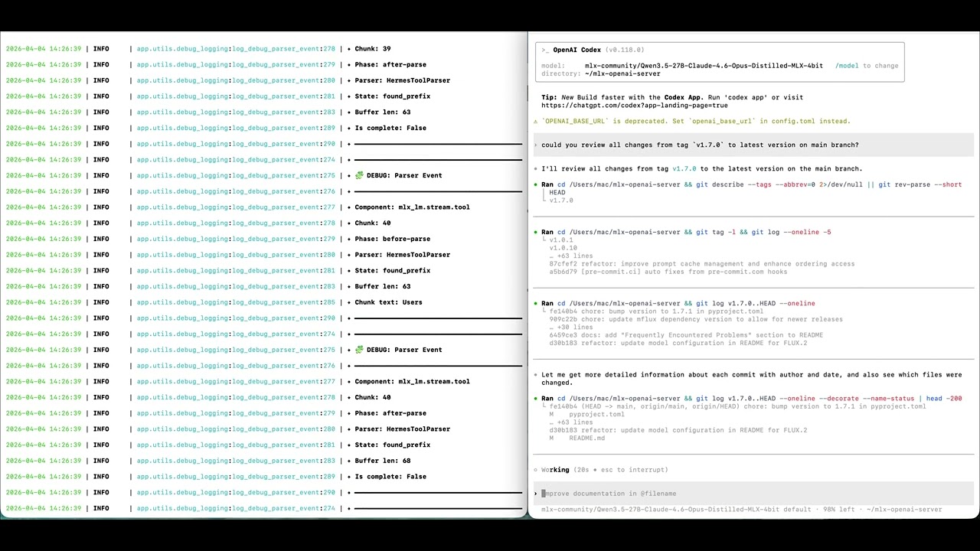The width and height of the screenshot is (980, 551).
Task: Click the puzzle piece icon beside DEBUG: Parser Event
Action: pyautogui.click(x=358, y=175)
